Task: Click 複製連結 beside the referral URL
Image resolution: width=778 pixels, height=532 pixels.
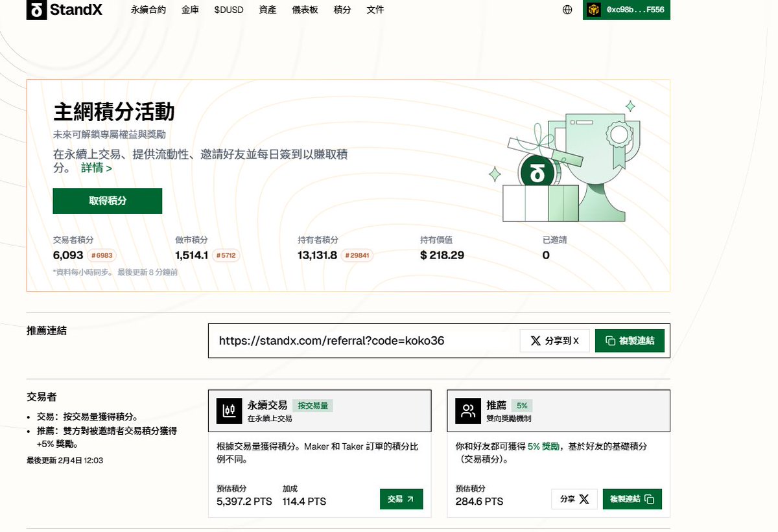Action: [630, 340]
